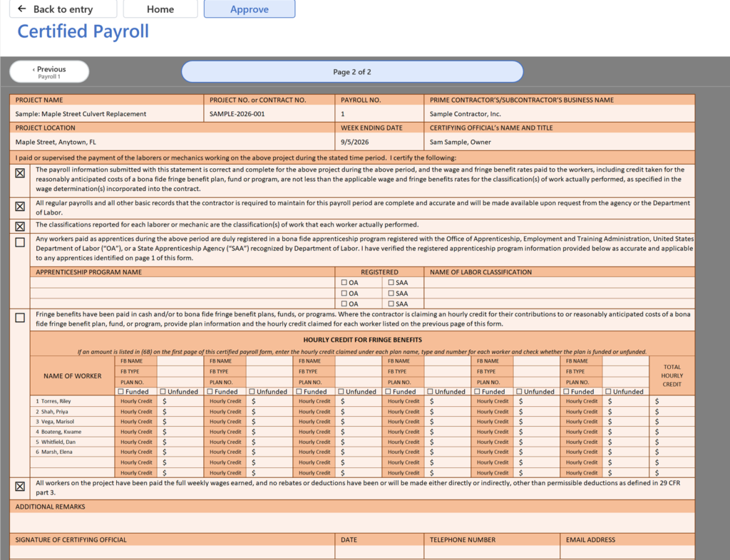This screenshot has height=560, width=730.
Task: Check OA in third apprenticeship row
Action: (x=344, y=304)
